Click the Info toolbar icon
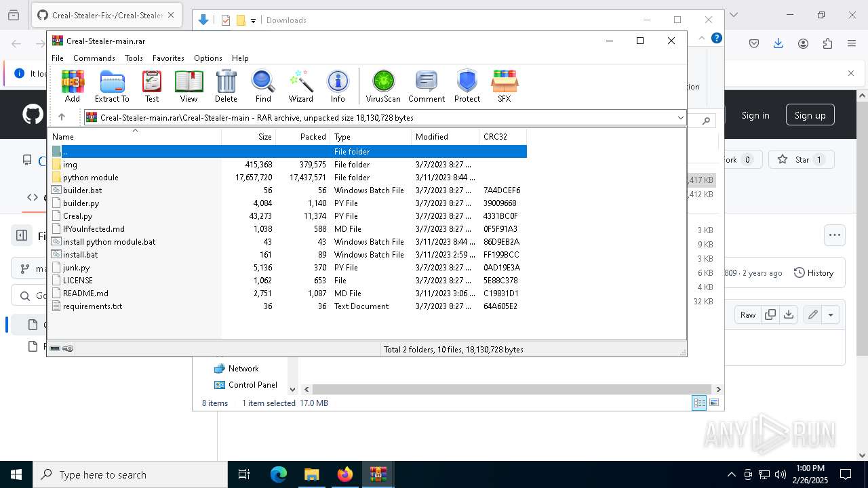The width and height of the screenshot is (868, 488). (x=338, y=86)
